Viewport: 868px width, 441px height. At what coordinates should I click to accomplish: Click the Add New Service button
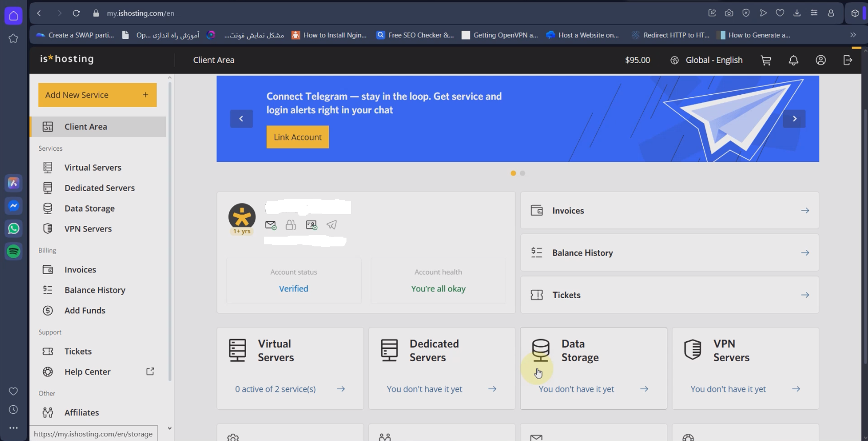click(x=97, y=95)
